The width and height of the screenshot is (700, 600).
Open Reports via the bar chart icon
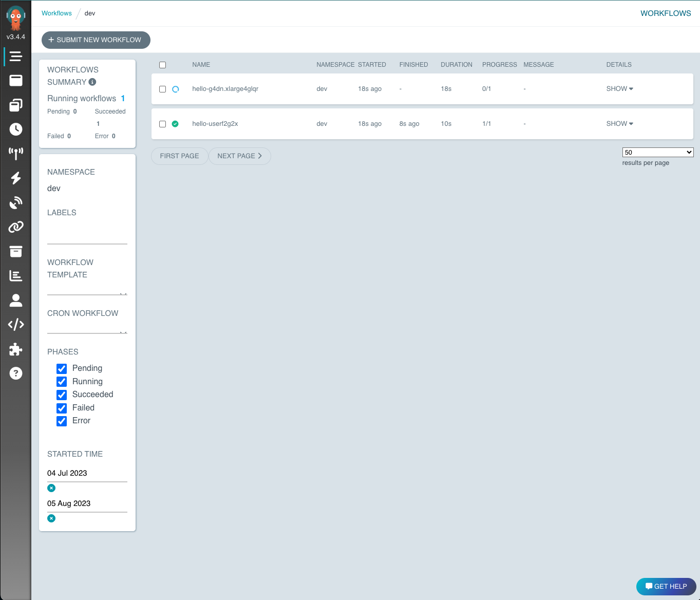[16, 275]
